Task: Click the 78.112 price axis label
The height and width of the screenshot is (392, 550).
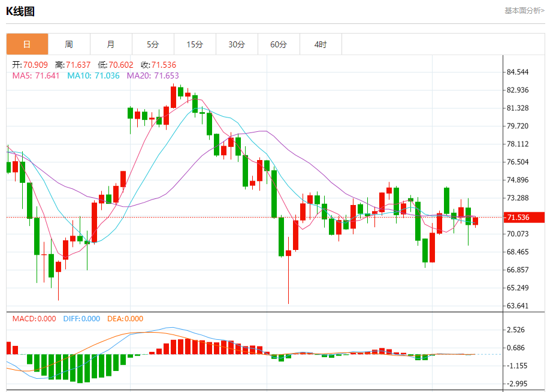Action: (x=518, y=144)
